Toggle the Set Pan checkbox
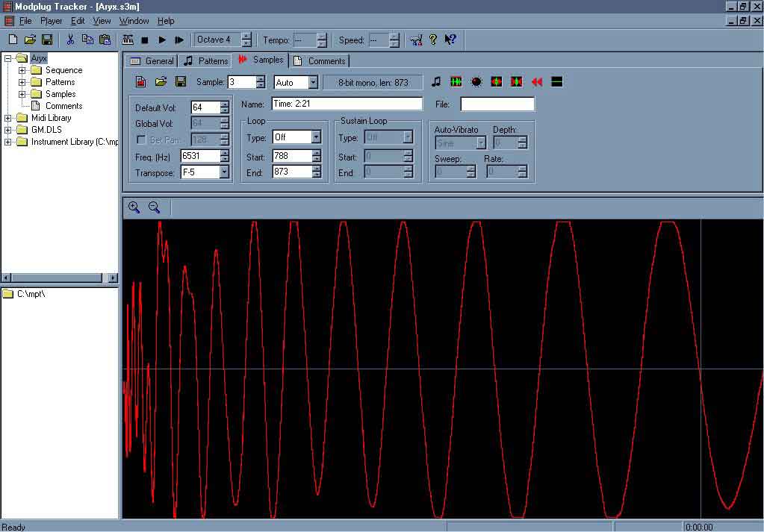This screenshot has width=764, height=532. click(140, 140)
